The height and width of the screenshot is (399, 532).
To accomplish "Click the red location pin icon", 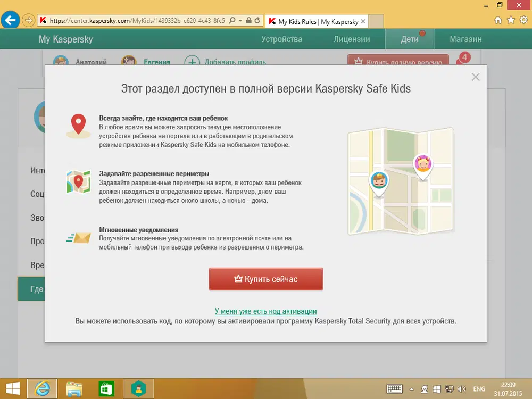I will (x=78, y=126).
